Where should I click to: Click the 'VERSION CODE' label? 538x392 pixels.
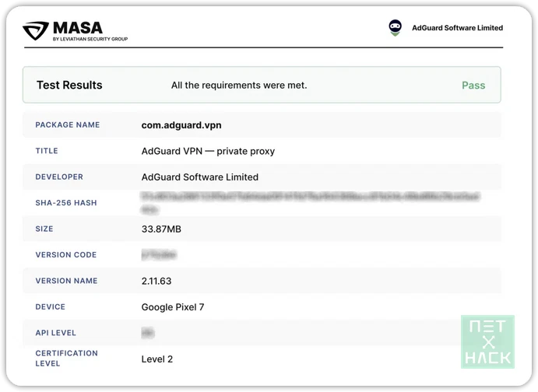[x=66, y=255]
